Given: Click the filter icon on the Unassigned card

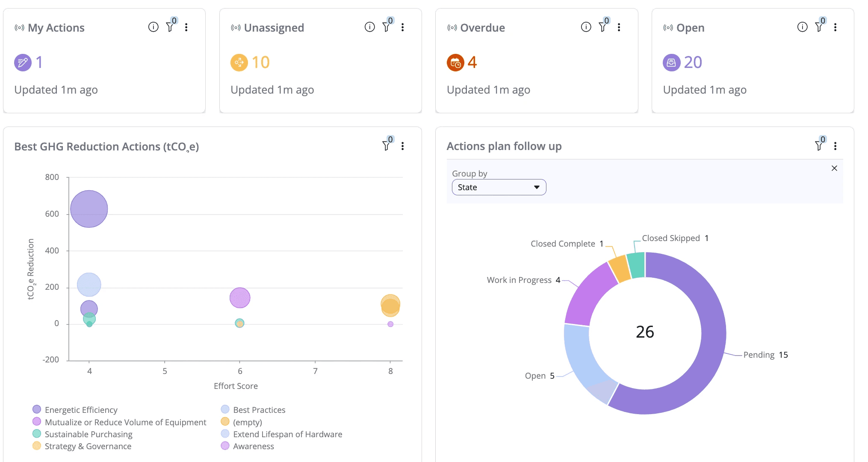Looking at the screenshot, I should tap(386, 26).
